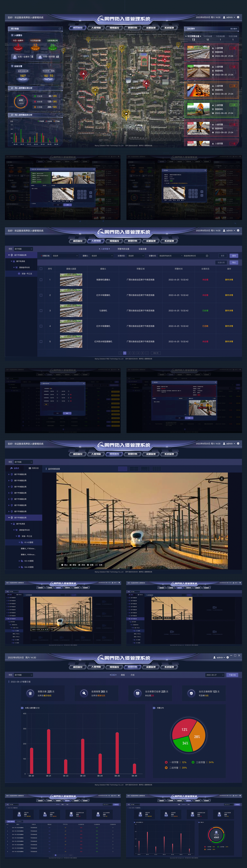247x868 pixels.
Task: Check the select-all checkbox in alarm table header
Action: tap(41, 269)
